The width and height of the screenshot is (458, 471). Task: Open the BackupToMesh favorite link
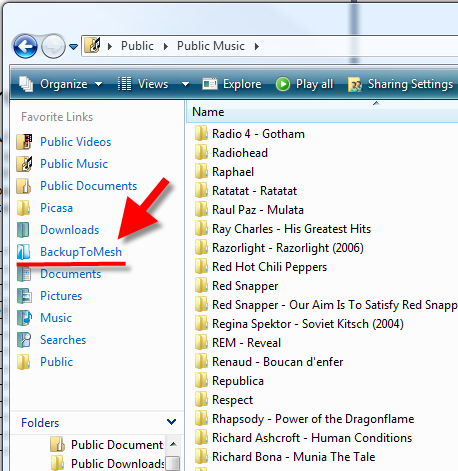coord(81,252)
